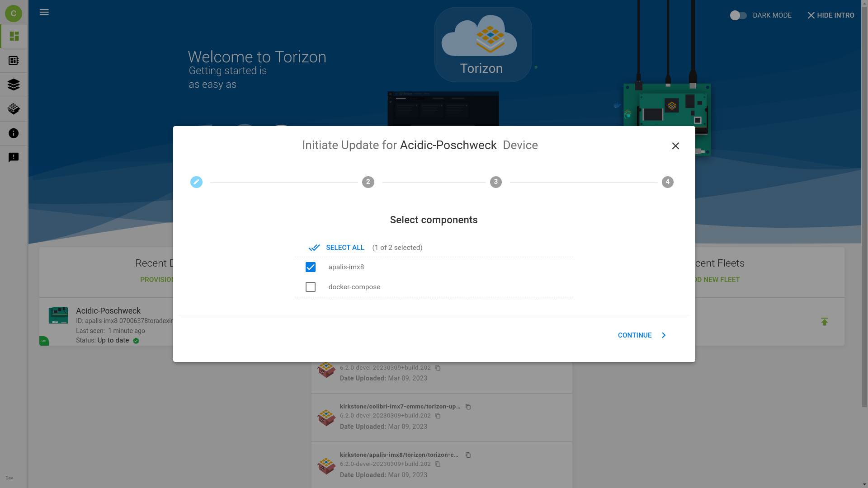The width and height of the screenshot is (868, 488).
Task: Click the chevron beside Continue
Action: (664, 335)
